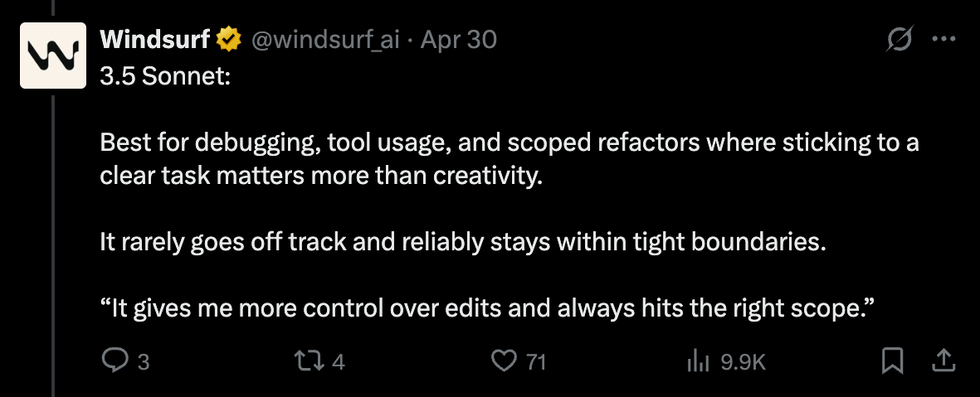Open the view analytics bar-chart icon

coord(700,361)
